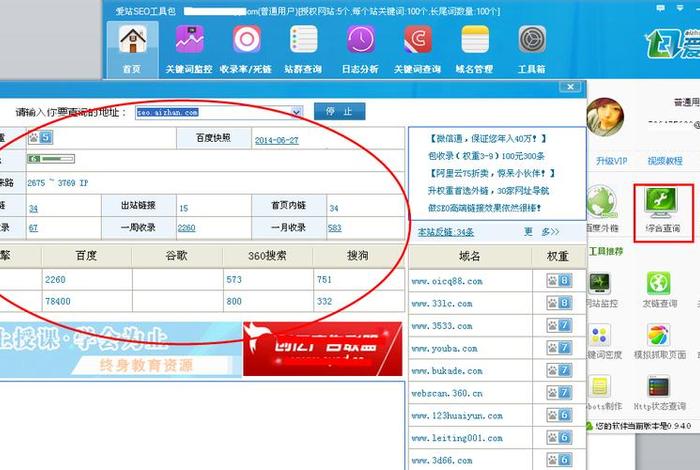Click the 573 360搜索 value

click(234, 280)
